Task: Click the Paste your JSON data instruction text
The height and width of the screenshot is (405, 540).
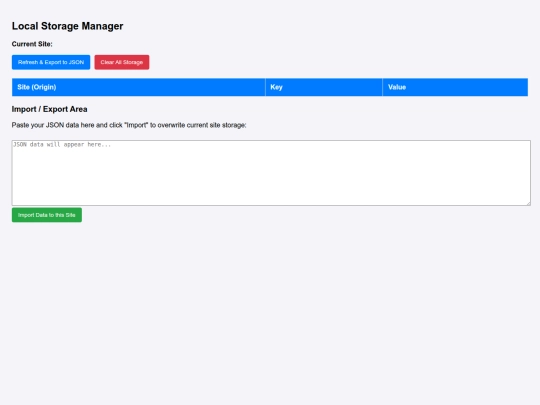Action: (129, 125)
